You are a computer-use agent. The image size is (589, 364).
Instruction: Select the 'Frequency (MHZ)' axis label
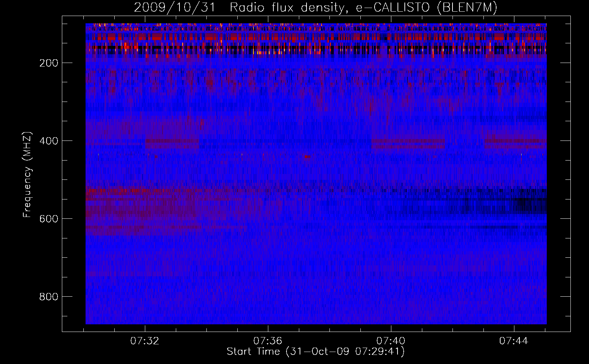(x=27, y=175)
